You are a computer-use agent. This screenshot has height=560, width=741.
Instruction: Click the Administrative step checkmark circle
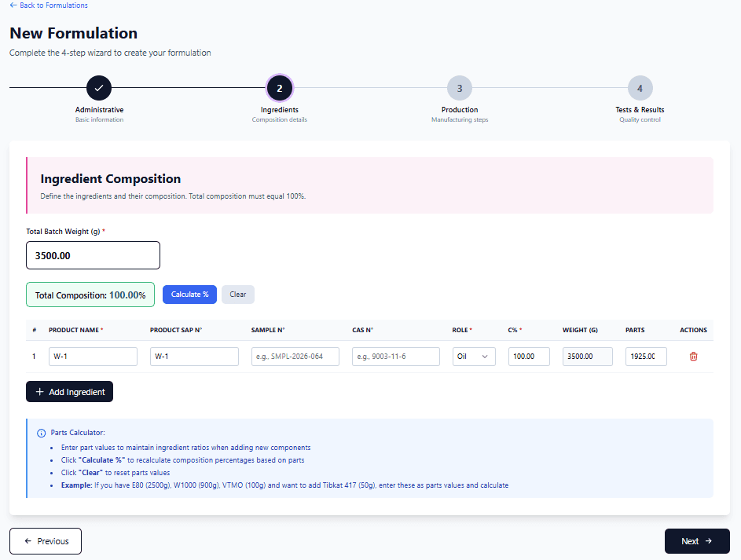coord(99,88)
